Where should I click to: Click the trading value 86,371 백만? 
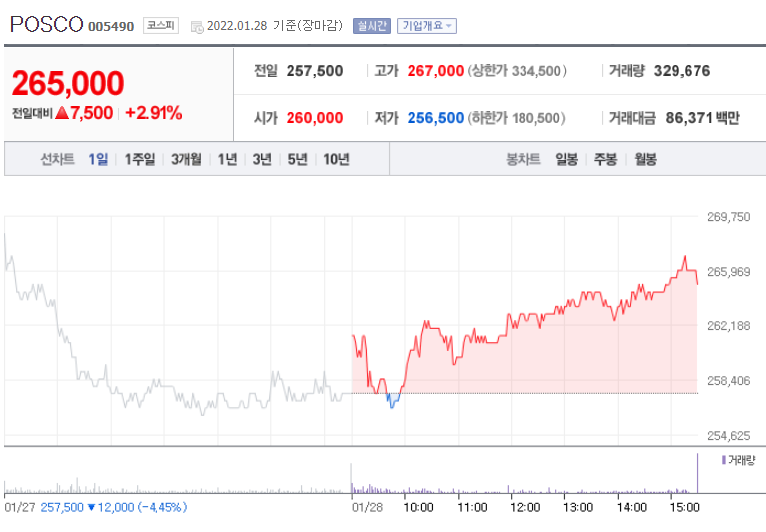[x=702, y=118]
